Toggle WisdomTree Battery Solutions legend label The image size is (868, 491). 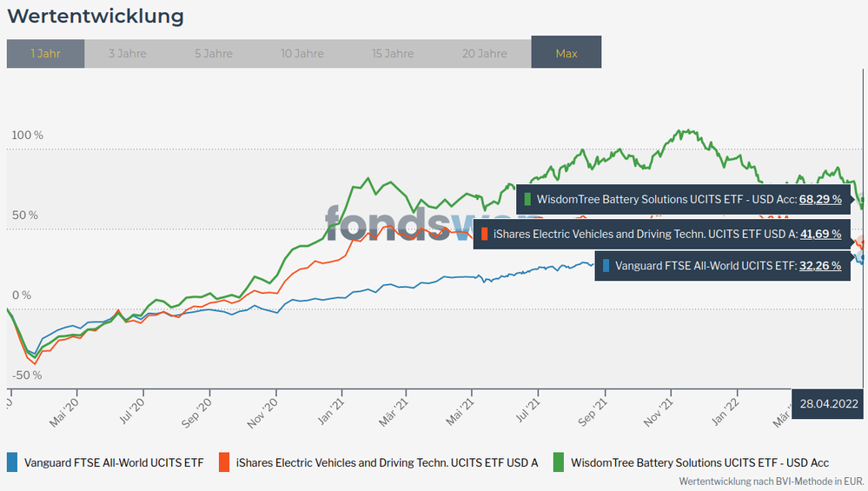coord(700,462)
